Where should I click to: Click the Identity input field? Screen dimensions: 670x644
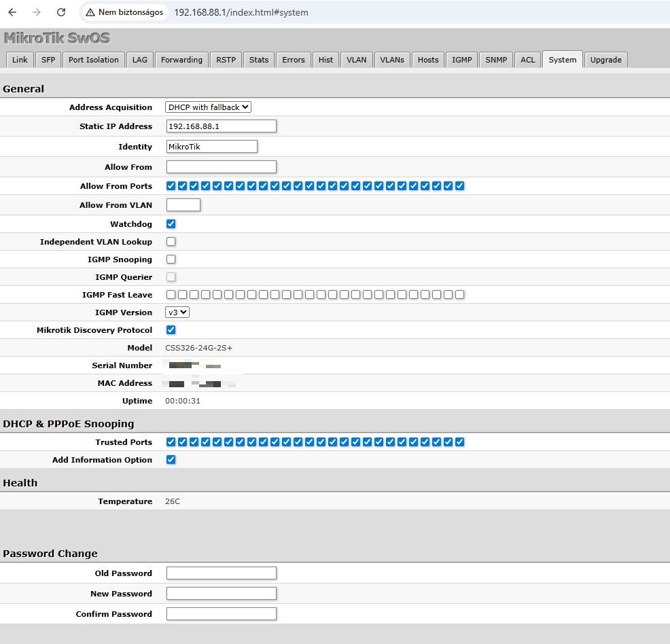click(212, 147)
